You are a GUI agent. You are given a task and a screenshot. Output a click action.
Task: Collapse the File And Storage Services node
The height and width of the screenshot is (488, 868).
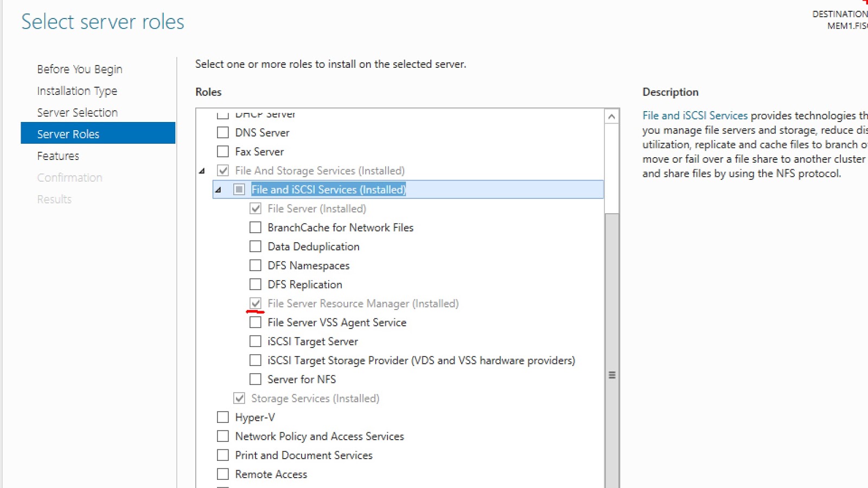click(202, 170)
